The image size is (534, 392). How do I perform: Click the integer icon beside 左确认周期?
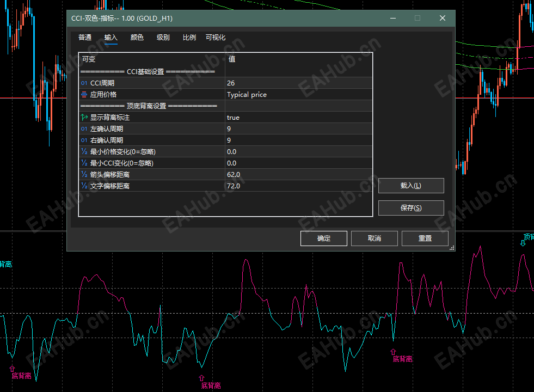click(84, 128)
